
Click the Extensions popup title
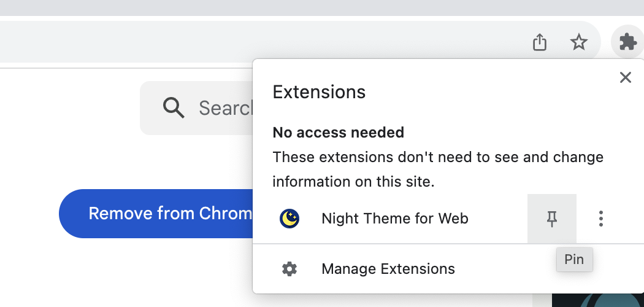tap(319, 92)
